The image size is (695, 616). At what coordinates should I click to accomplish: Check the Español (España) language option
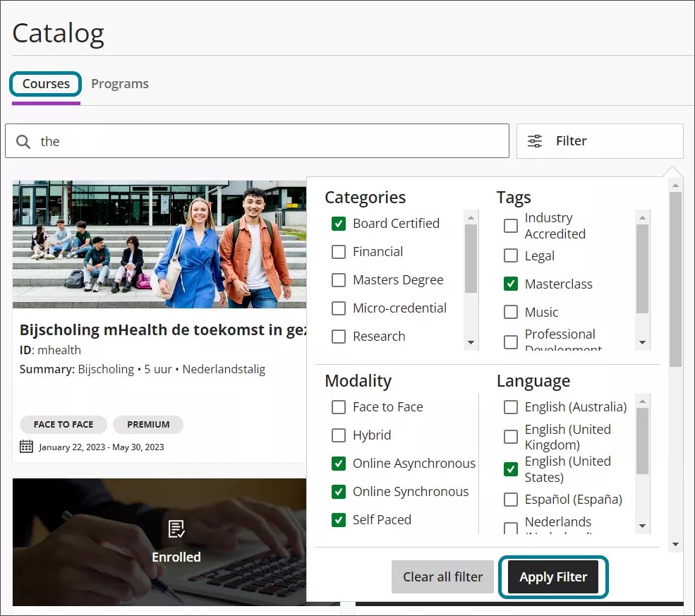[x=510, y=499]
